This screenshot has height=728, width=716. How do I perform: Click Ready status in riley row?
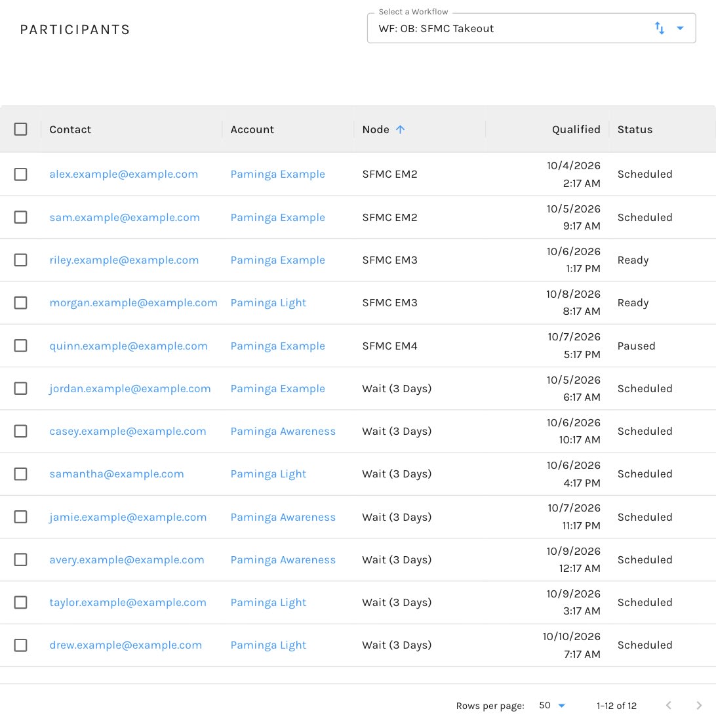click(x=633, y=260)
